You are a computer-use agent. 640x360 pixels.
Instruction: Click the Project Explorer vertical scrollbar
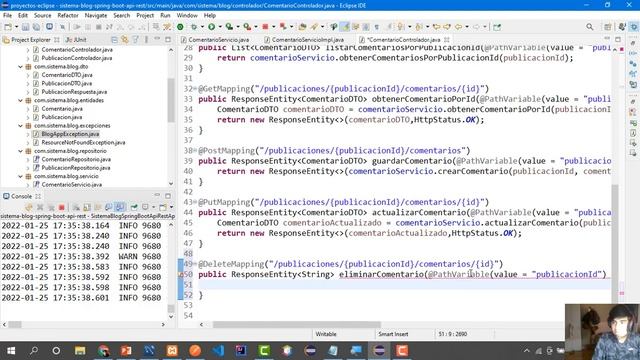pos(171,100)
